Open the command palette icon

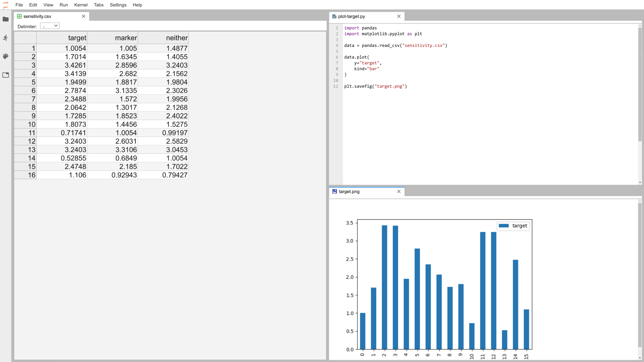click(6, 56)
